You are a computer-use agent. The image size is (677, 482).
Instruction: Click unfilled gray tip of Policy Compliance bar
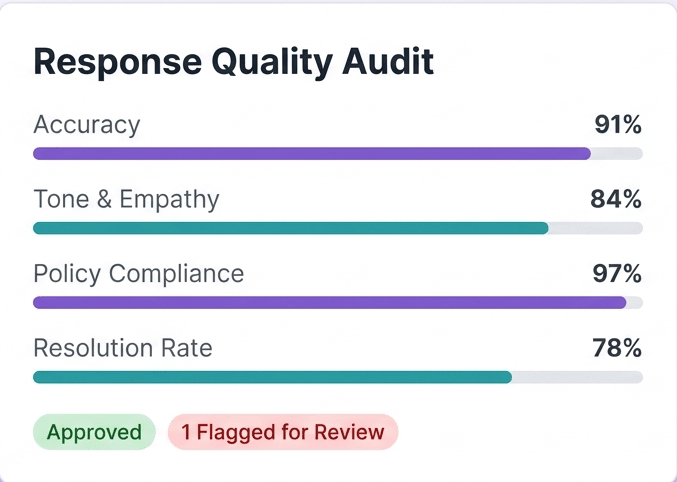635,302
